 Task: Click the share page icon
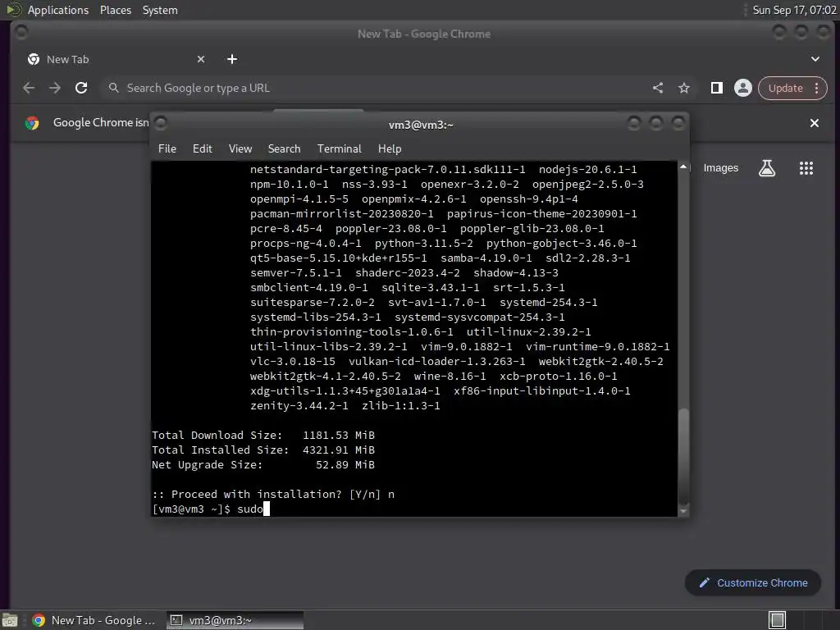pos(658,88)
